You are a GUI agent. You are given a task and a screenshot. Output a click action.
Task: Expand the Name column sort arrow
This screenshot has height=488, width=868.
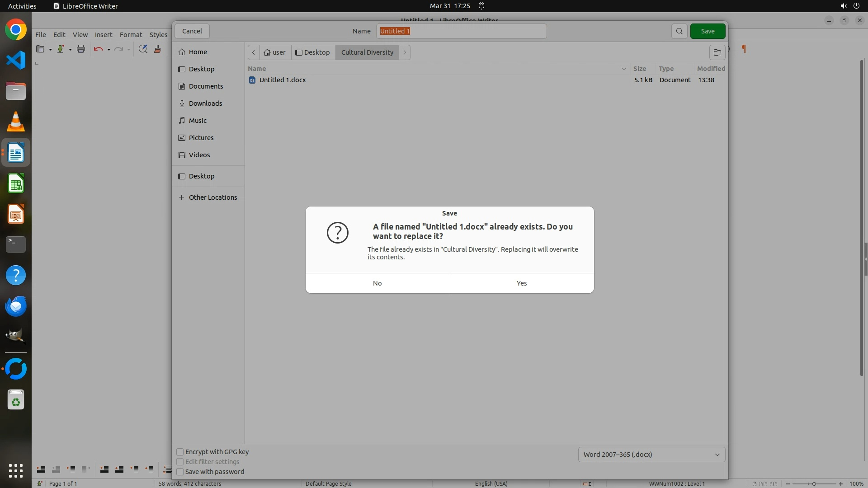(x=623, y=69)
